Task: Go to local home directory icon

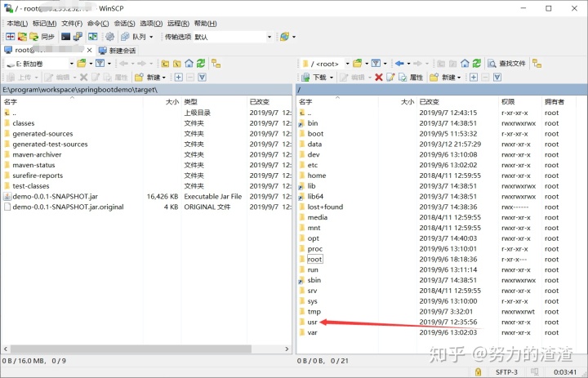Action: 189,64
